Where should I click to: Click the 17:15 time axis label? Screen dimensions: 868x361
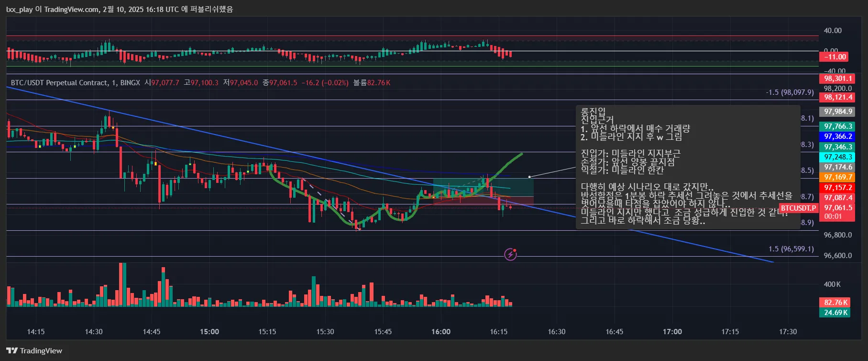tap(730, 332)
